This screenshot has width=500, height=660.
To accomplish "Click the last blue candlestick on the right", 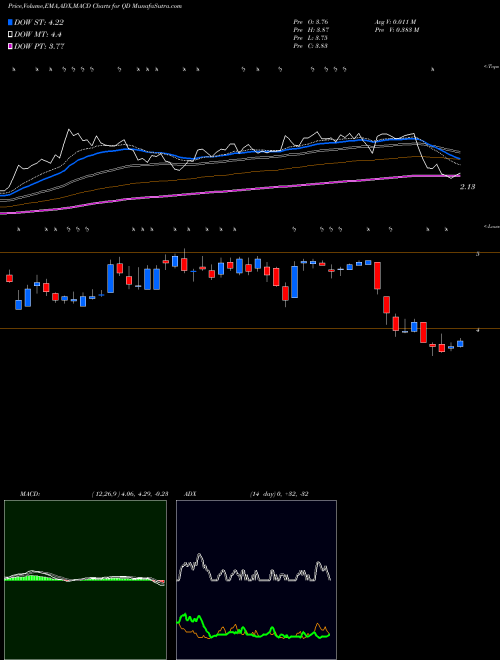I will coord(460,344).
